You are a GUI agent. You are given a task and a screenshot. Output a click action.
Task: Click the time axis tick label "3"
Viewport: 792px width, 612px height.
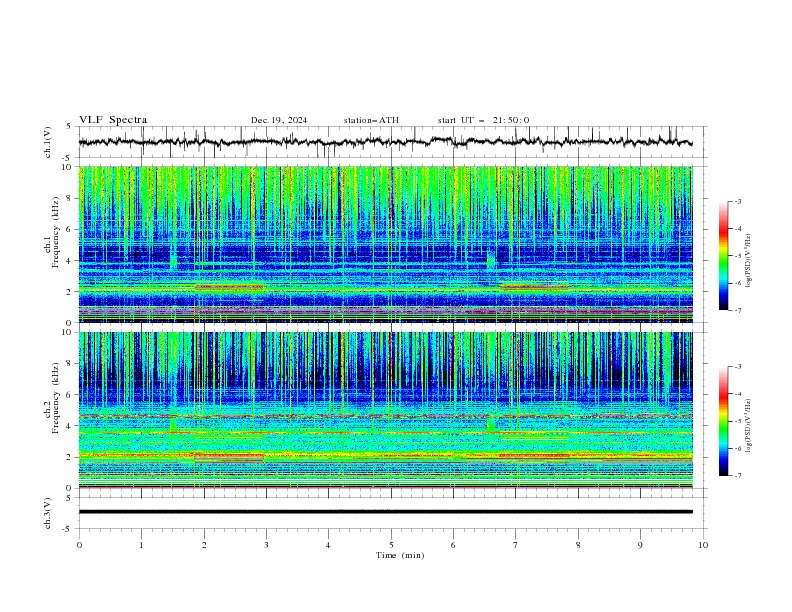coord(266,545)
